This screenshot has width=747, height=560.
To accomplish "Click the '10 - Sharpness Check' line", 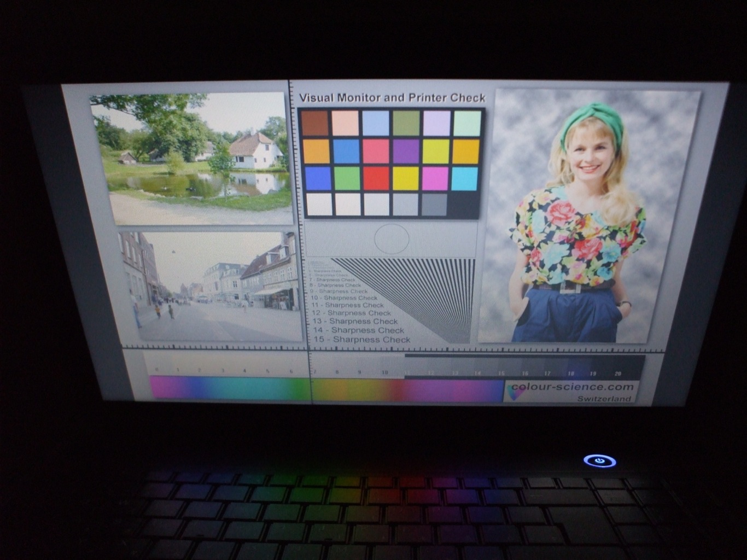I will point(344,298).
